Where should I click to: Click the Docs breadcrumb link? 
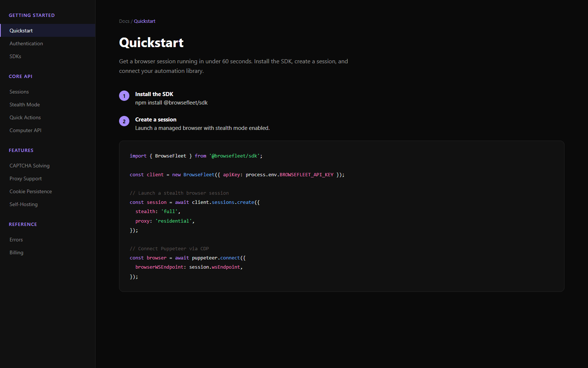123,21
